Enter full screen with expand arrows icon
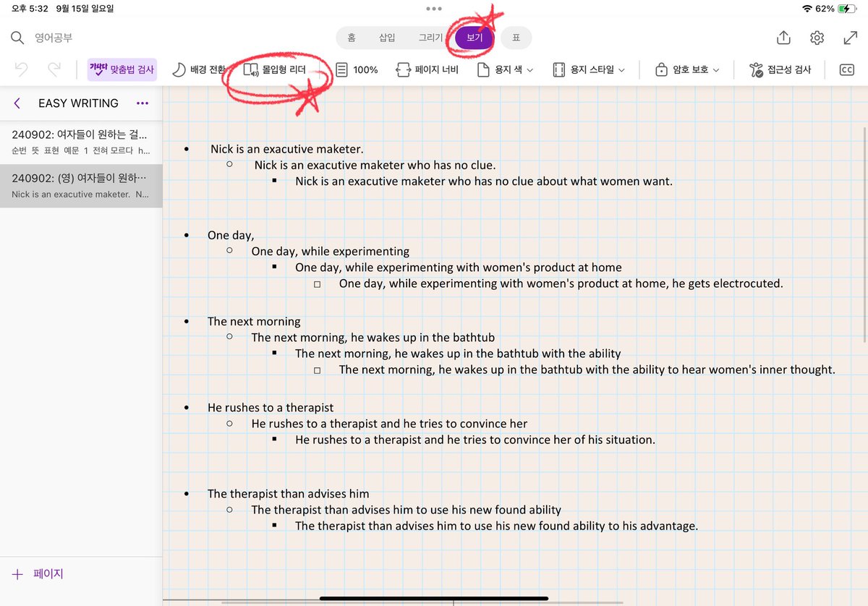Viewport: 868px width, 606px height. tap(851, 38)
